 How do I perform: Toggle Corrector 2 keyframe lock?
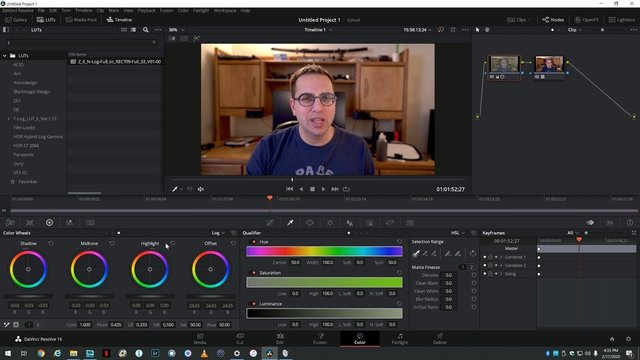[x=490, y=265]
